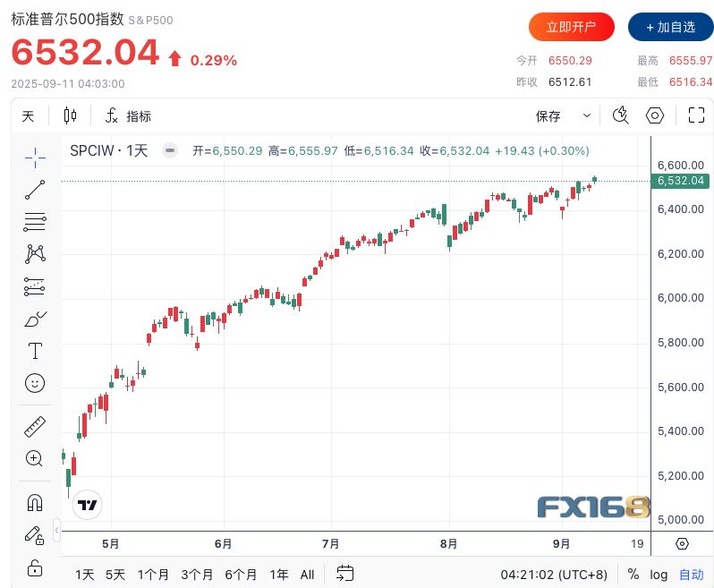
Task: Select the trend line drawing tool
Action: pyautogui.click(x=35, y=190)
